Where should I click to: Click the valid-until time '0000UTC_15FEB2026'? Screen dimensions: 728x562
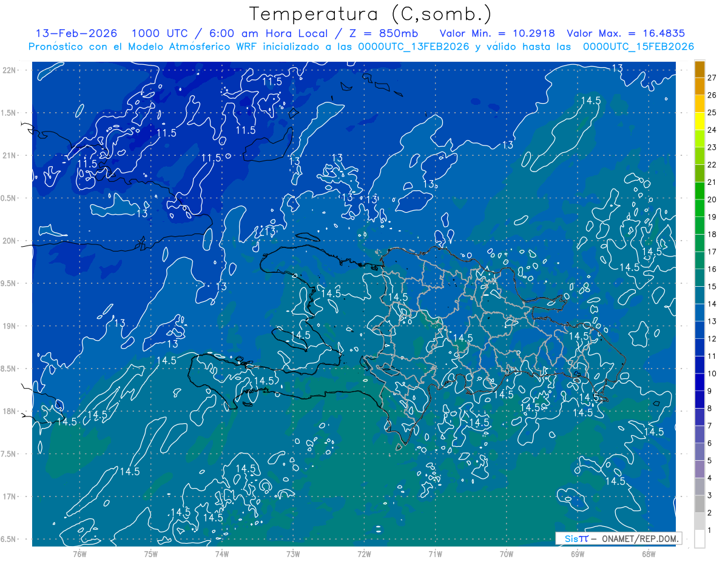638,47
